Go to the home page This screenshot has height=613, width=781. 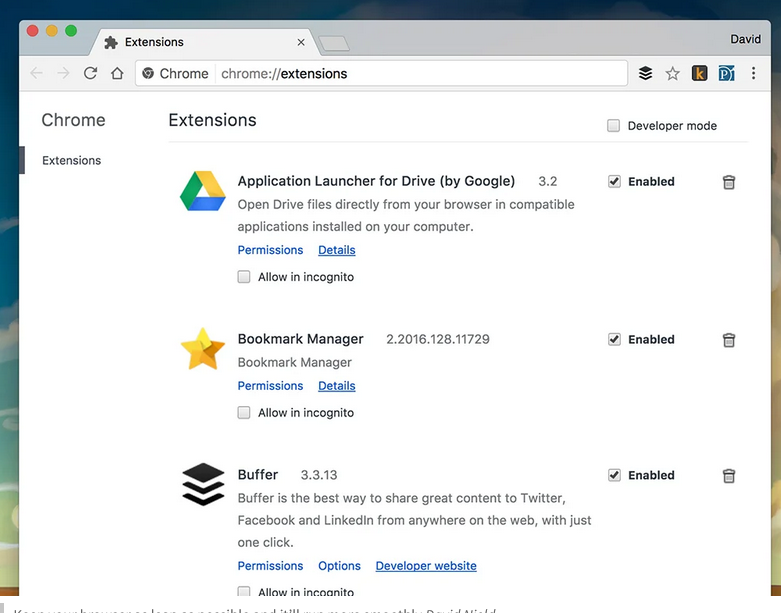117,74
